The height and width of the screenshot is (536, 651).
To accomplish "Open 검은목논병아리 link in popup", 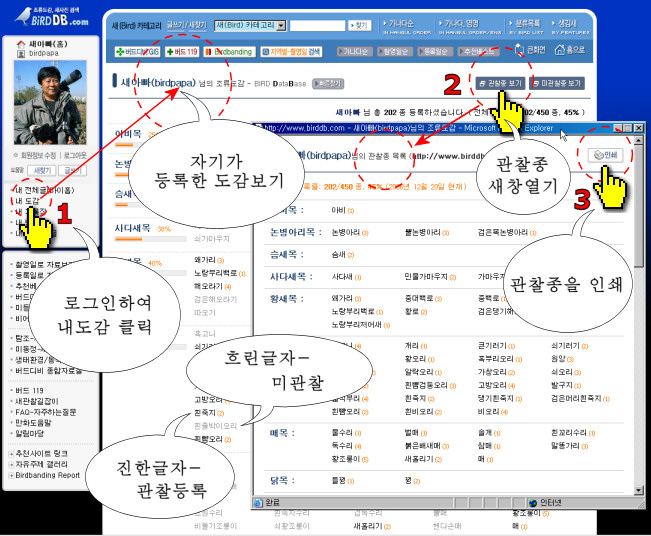I will tap(503, 233).
